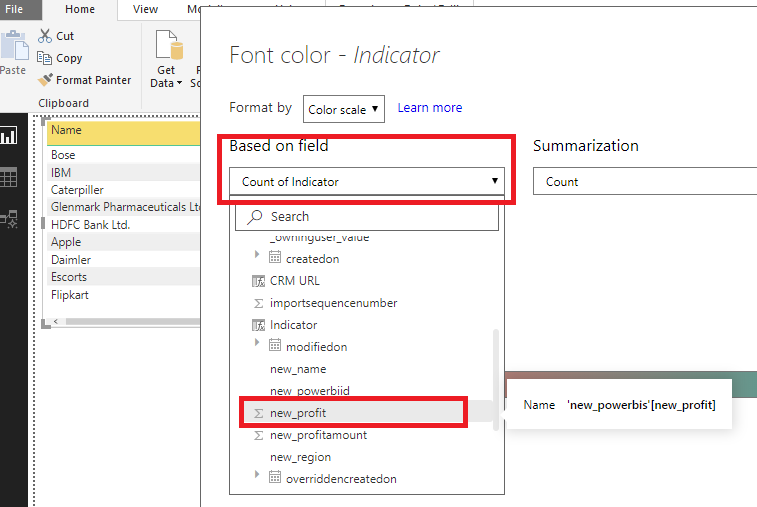
Task: Click the Learn more link
Action: click(x=430, y=108)
